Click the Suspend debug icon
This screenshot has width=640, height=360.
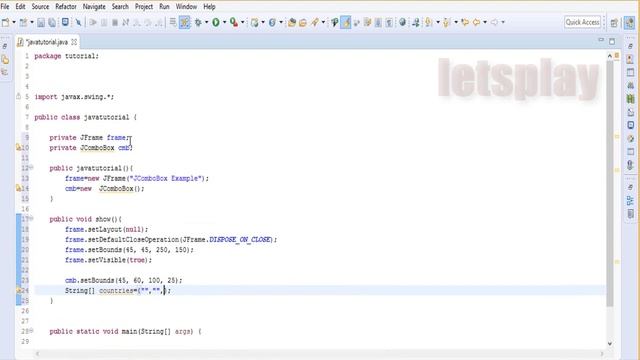104,22
